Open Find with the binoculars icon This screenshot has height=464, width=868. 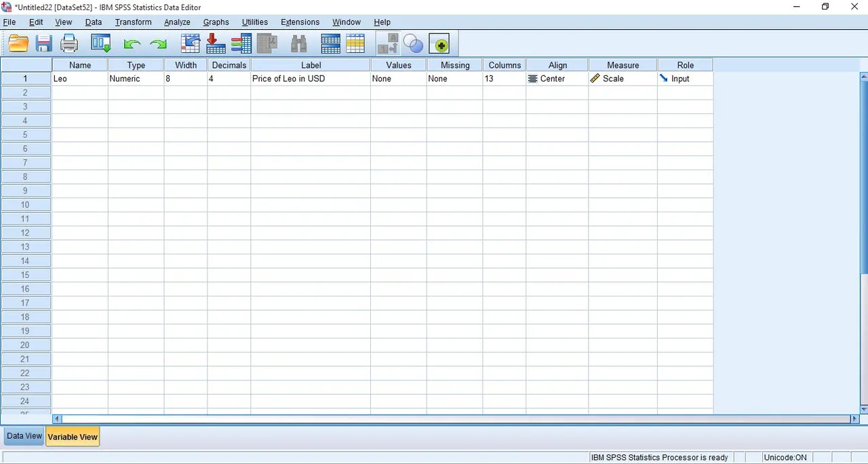point(298,44)
